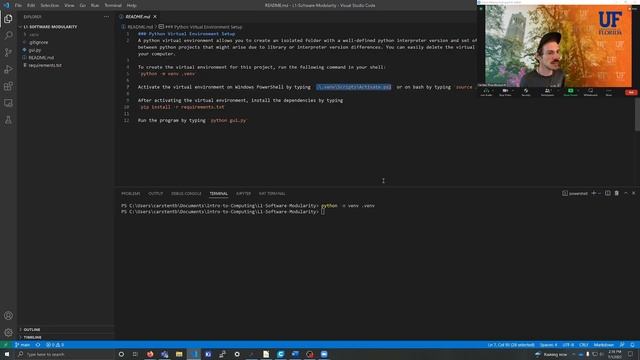The image size is (640, 360).
Task: Click the Windows Start button
Action: (x=7, y=354)
